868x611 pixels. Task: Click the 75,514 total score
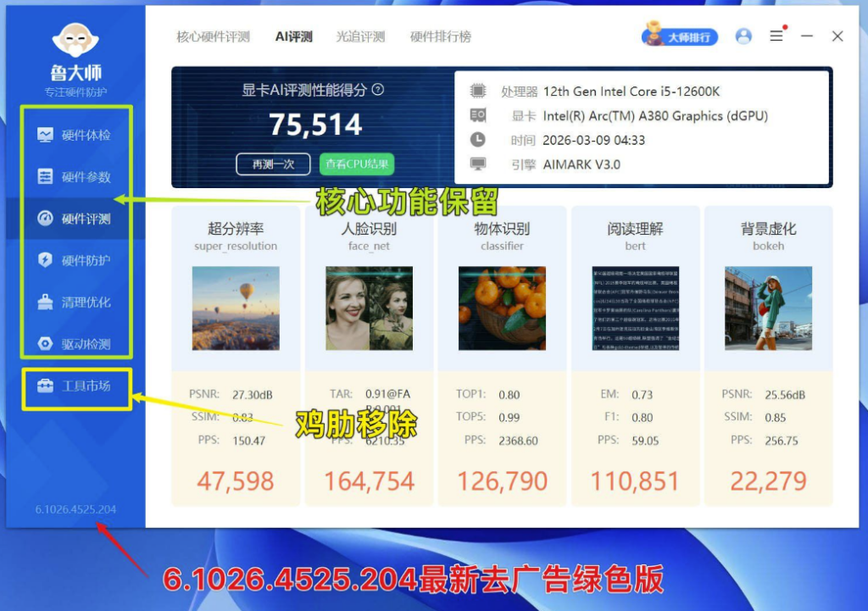pyautogui.click(x=315, y=125)
